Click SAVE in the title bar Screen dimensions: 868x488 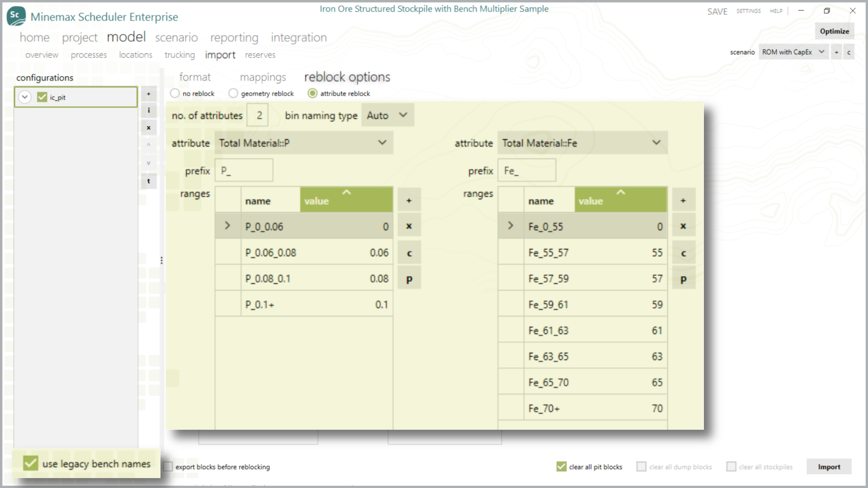tap(717, 12)
